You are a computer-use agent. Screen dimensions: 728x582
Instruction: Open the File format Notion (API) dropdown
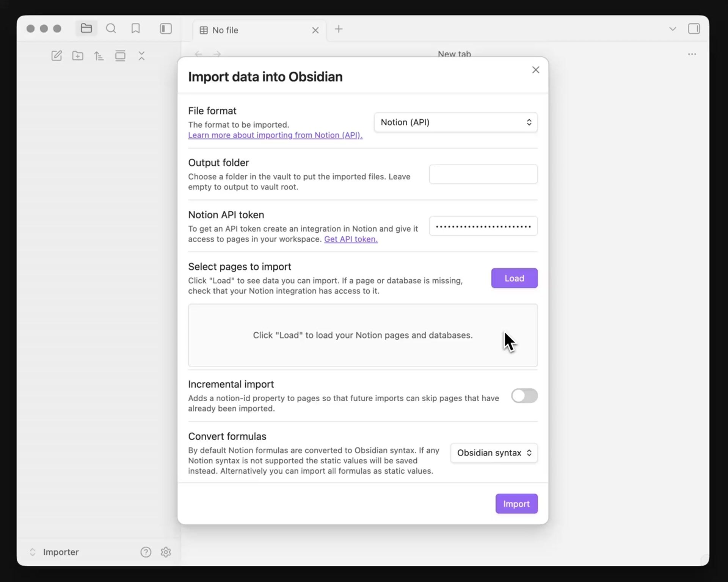pos(455,122)
